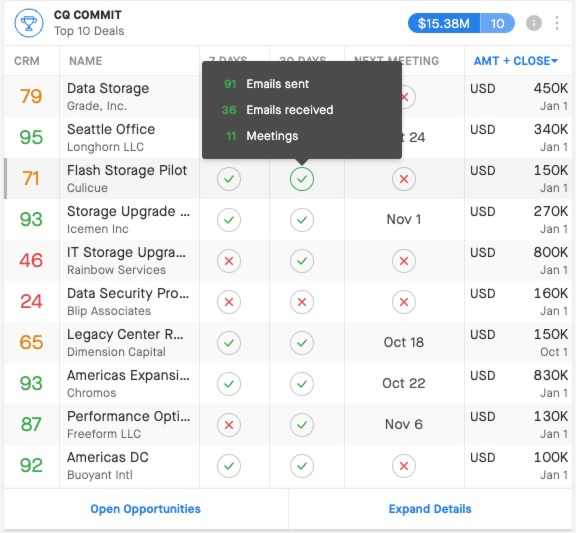Click the next-meeting X icon for Americas DC
The image size is (576, 533).
coord(404,466)
